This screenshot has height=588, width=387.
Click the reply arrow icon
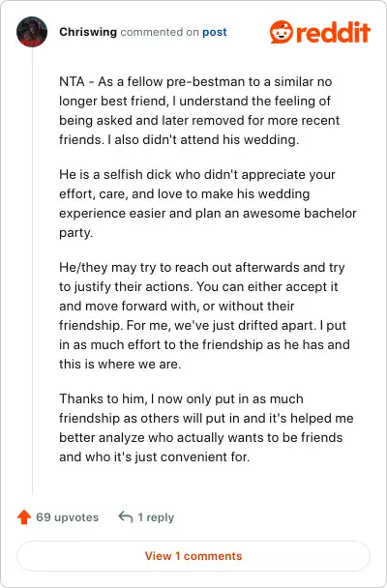coord(125,517)
